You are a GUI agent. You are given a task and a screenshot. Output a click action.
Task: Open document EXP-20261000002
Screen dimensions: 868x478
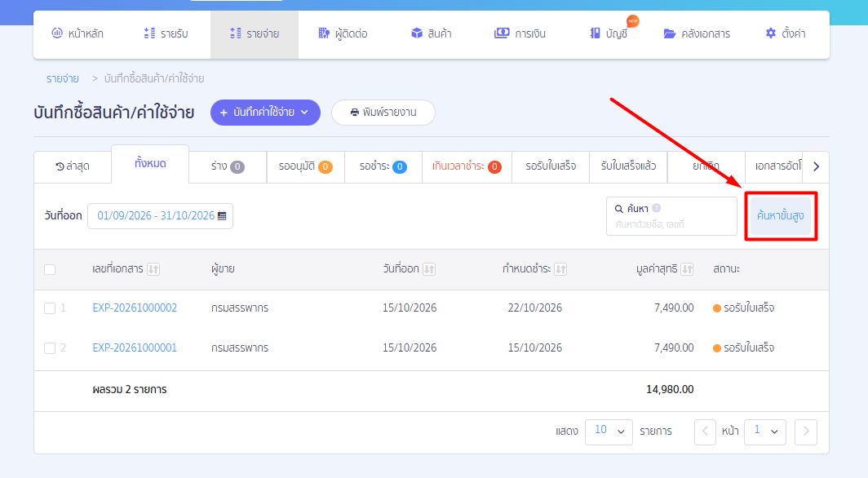click(135, 308)
